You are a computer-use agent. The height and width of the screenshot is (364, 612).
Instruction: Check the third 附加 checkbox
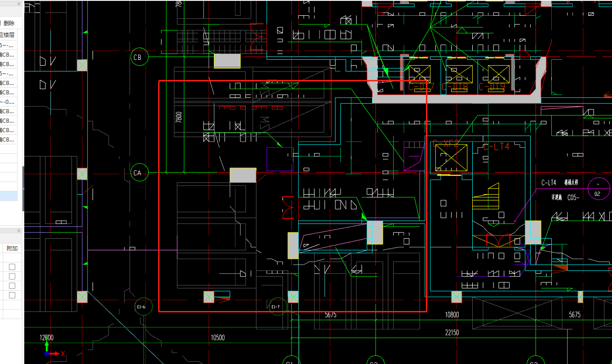coord(12,286)
